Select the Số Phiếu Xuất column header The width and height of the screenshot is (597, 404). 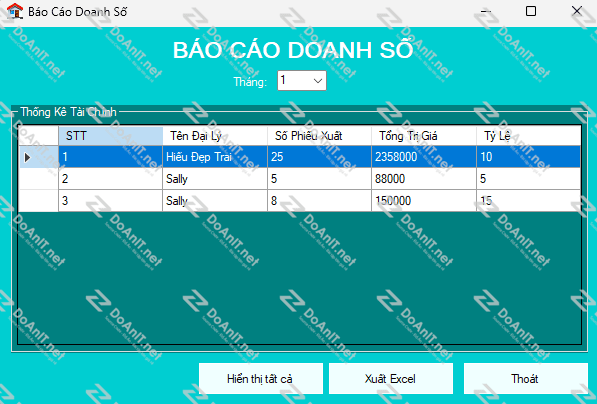[x=319, y=136]
